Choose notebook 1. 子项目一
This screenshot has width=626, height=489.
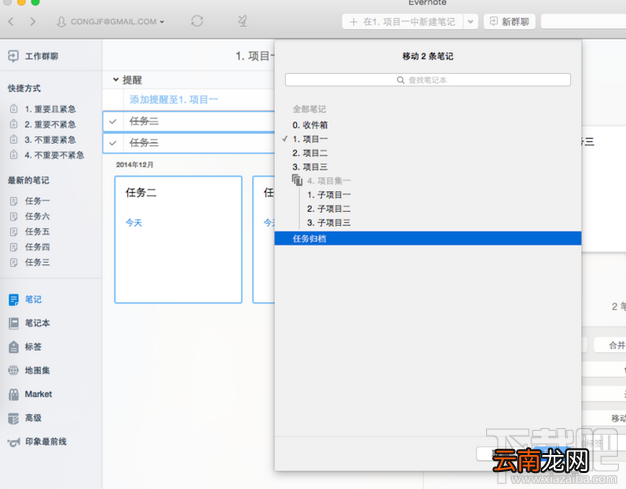tap(329, 195)
